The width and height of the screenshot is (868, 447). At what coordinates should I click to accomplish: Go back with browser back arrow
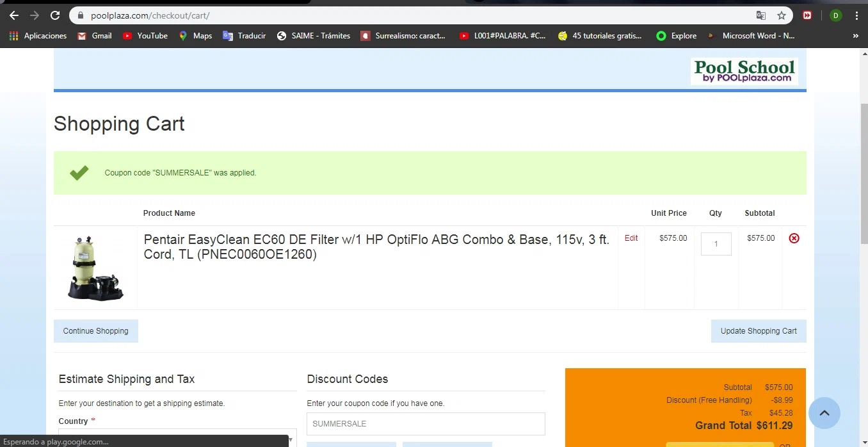(x=14, y=15)
